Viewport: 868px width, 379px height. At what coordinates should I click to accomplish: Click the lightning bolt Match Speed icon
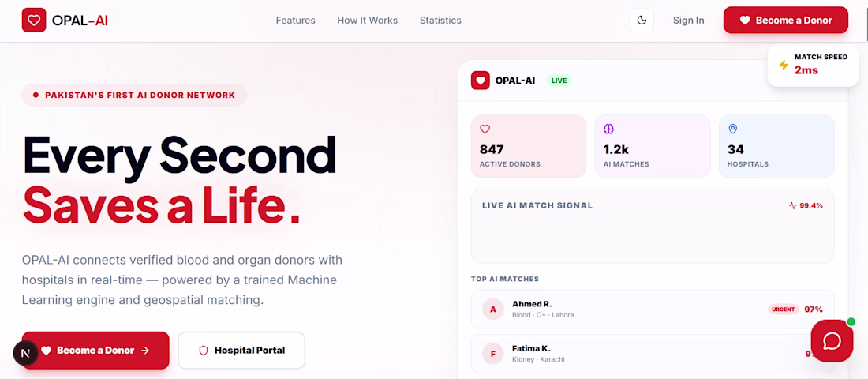(784, 65)
